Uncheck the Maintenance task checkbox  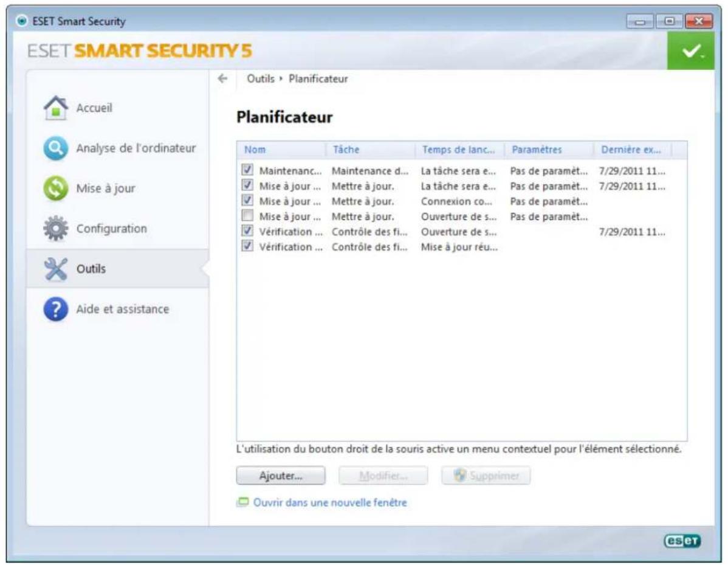coord(247,170)
